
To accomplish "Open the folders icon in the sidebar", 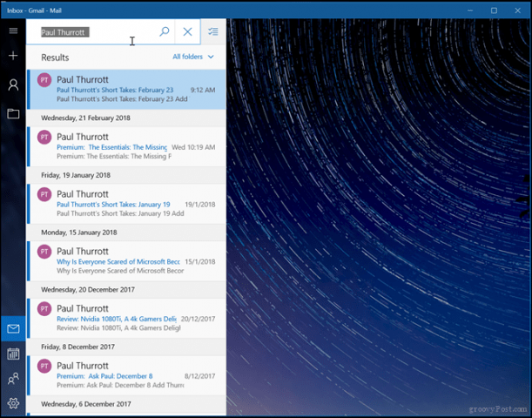I will coord(13,113).
